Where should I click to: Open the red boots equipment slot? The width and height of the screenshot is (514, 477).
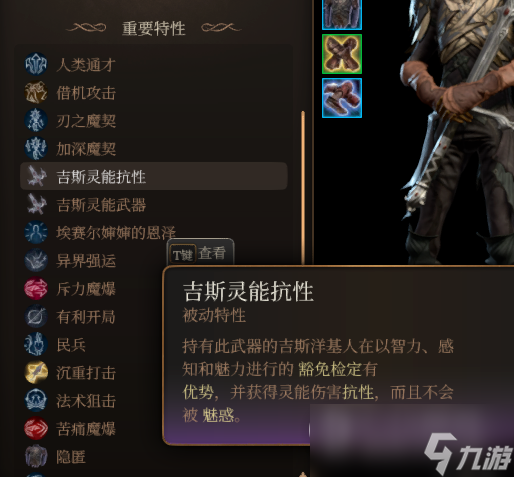tap(342, 98)
